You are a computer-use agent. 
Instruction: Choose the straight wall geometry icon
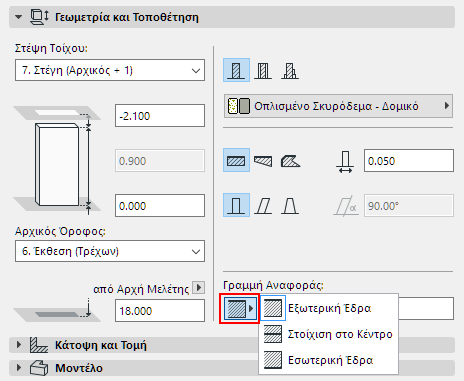(236, 160)
